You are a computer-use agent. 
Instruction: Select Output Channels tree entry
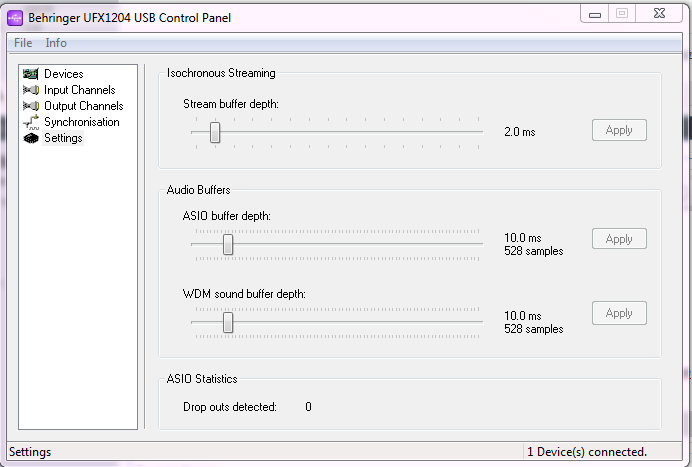tap(83, 106)
